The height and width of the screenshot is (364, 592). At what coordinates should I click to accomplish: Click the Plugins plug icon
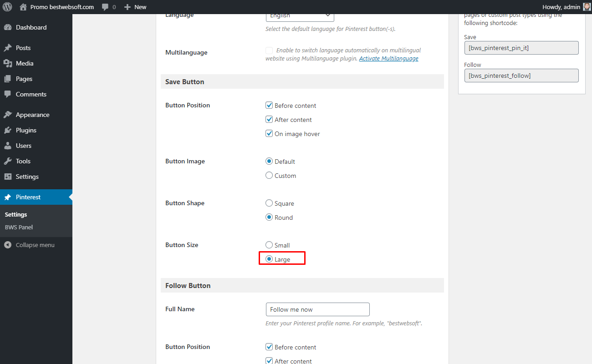point(7,130)
